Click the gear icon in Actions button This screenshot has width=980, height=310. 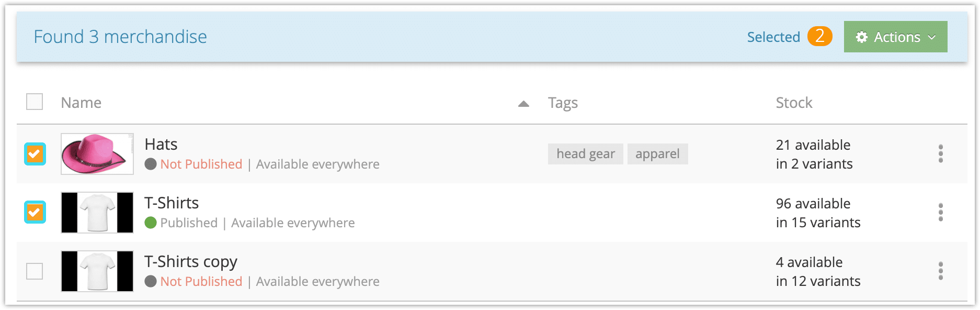[x=862, y=37]
